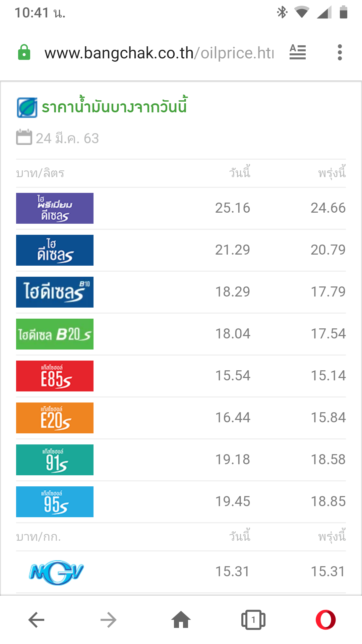The height and width of the screenshot is (644, 362).
Task: Select the green Hi Diesel B20 S badge
Action: click(x=55, y=334)
